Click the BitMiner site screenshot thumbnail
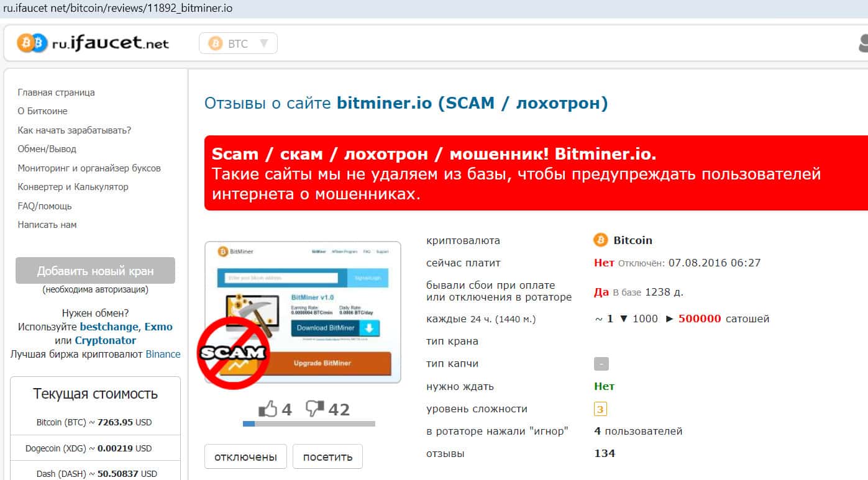The height and width of the screenshot is (480, 868). 303,312
